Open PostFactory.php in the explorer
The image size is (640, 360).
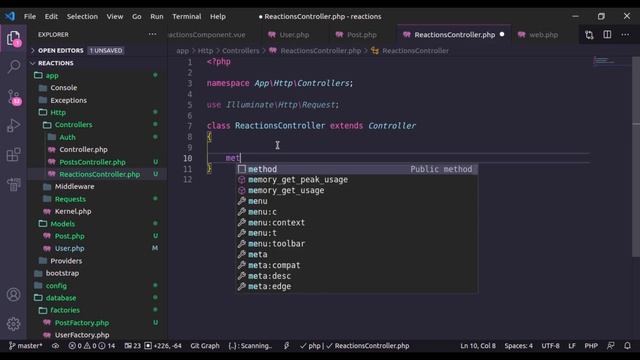[x=97, y=322]
